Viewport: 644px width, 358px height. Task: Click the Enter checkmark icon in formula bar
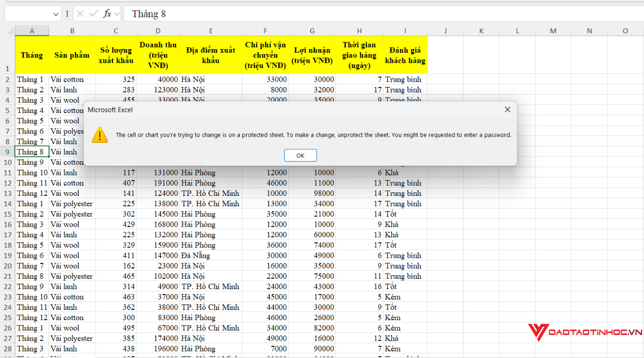[93, 14]
